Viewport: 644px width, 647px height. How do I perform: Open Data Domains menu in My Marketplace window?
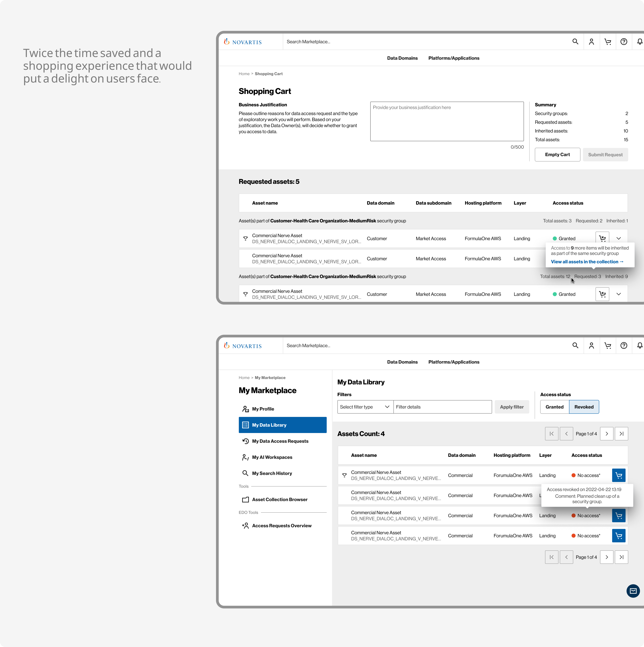pos(402,362)
